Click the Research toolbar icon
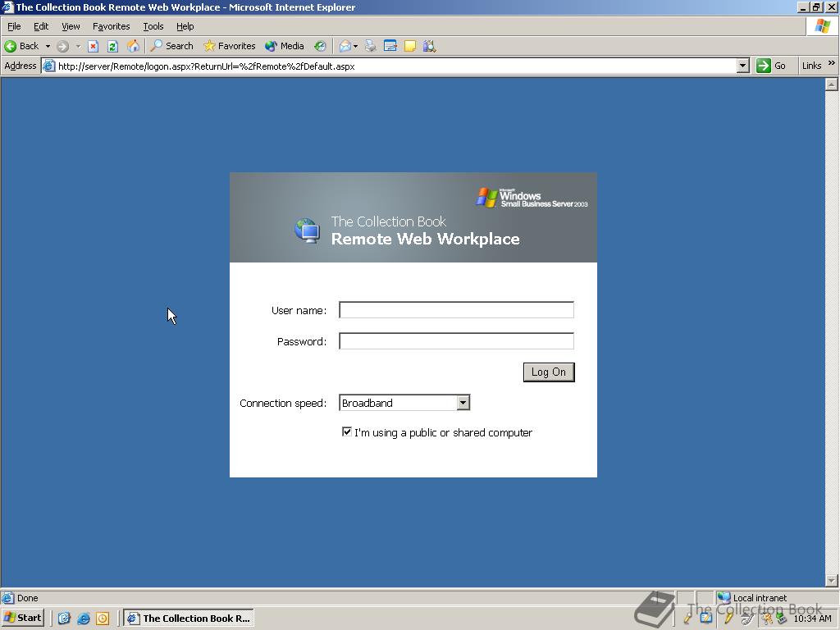The image size is (840, 630). click(x=429, y=46)
